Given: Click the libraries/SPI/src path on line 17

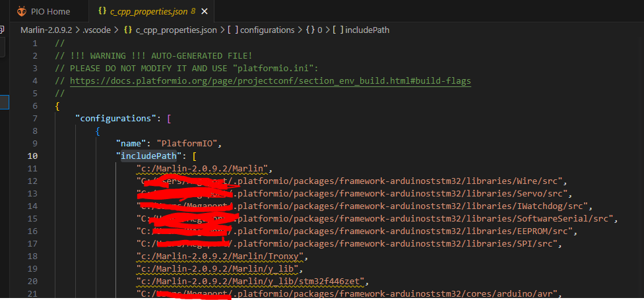Looking at the screenshot, I should pos(347,244).
